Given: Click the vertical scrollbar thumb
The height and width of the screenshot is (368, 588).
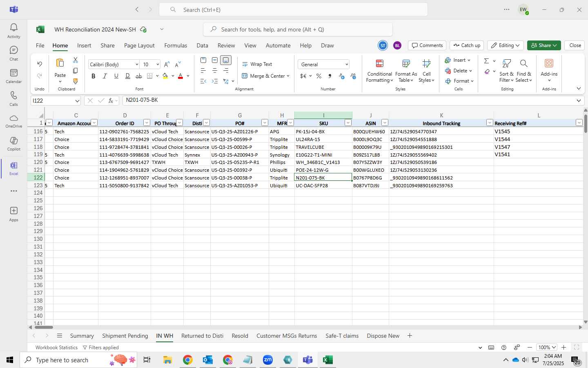Looking at the screenshot, I should [585, 123].
